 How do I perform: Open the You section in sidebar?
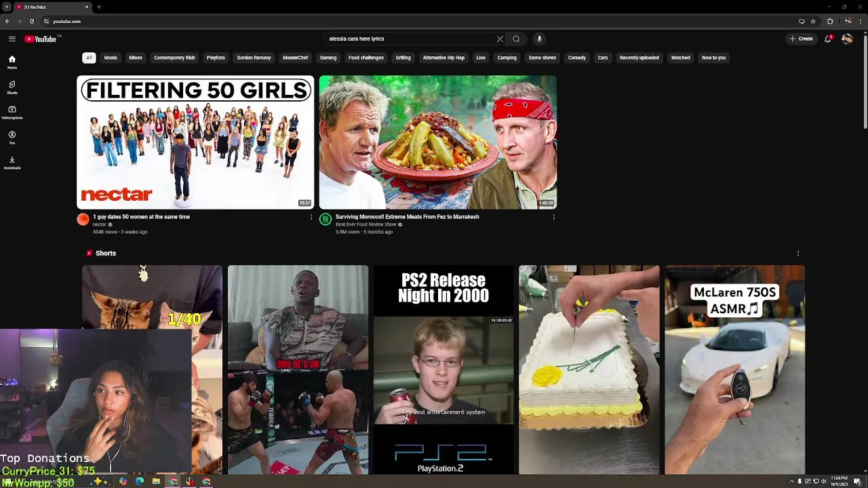[x=12, y=138]
